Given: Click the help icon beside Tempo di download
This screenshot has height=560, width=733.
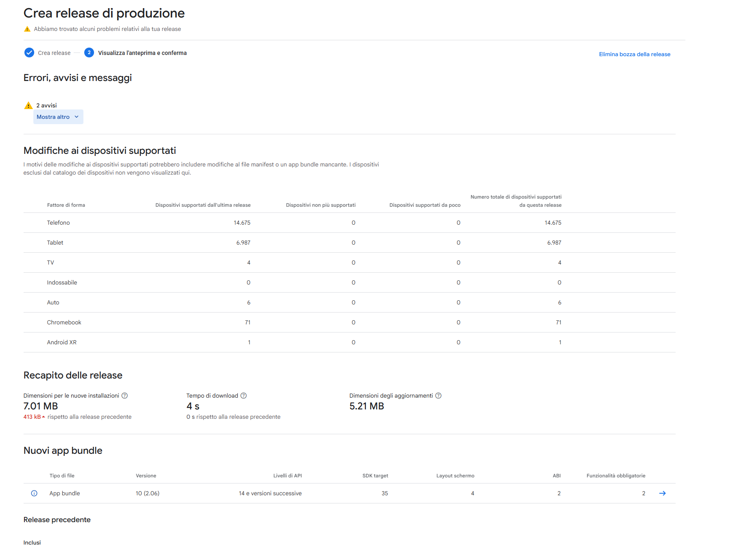Looking at the screenshot, I should tap(243, 396).
